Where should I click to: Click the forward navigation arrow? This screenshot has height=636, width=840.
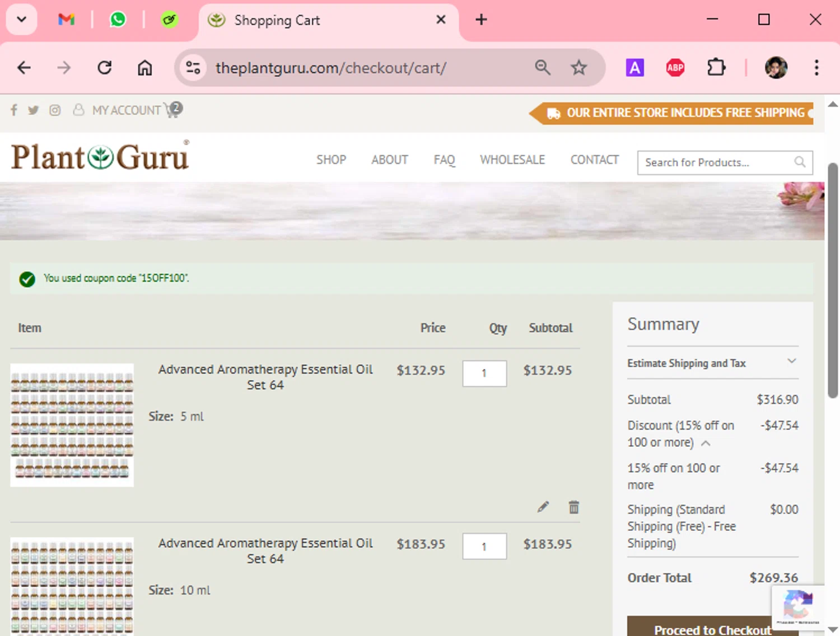pyautogui.click(x=64, y=68)
